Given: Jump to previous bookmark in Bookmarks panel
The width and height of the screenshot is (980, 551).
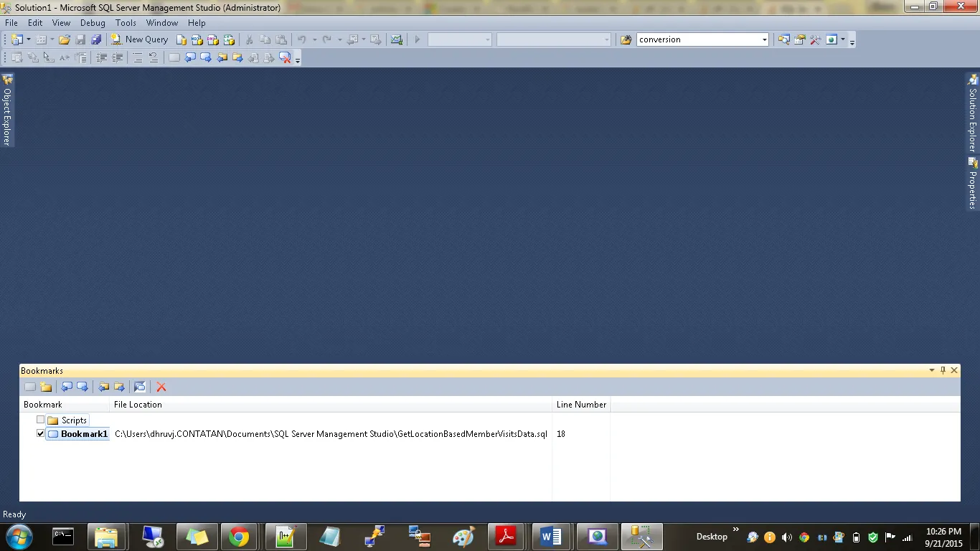Looking at the screenshot, I should [67, 387].
